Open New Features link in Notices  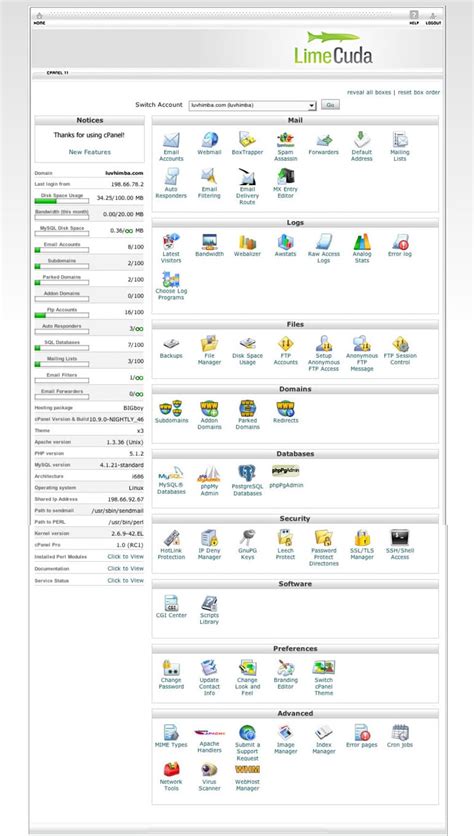tap(90, 152)
